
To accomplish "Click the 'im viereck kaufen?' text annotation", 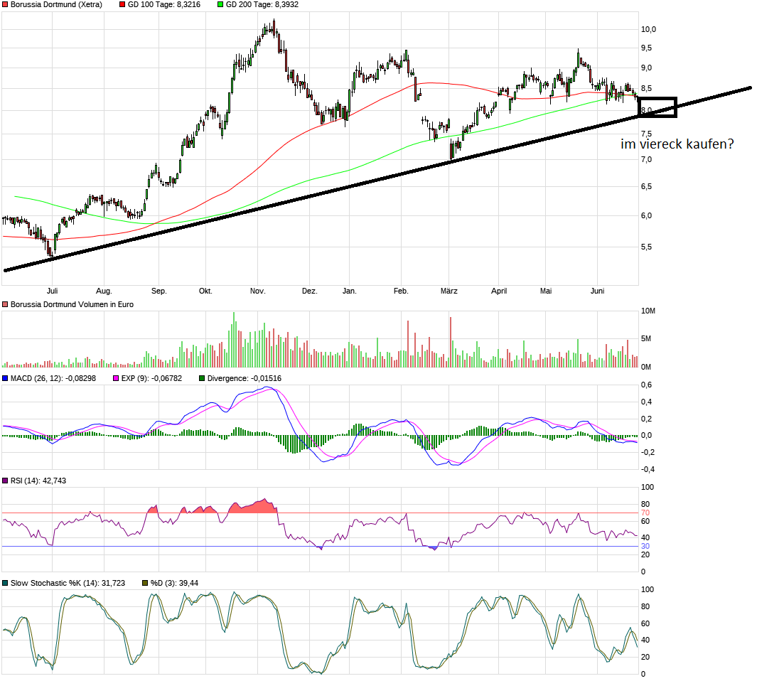I will [677, 144].
